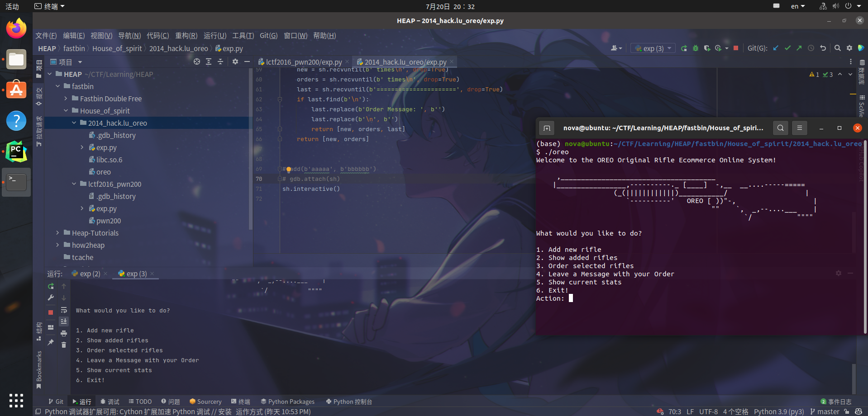Switch to lctf2016_pwn200/exp.py editor tab

point(303,62)
